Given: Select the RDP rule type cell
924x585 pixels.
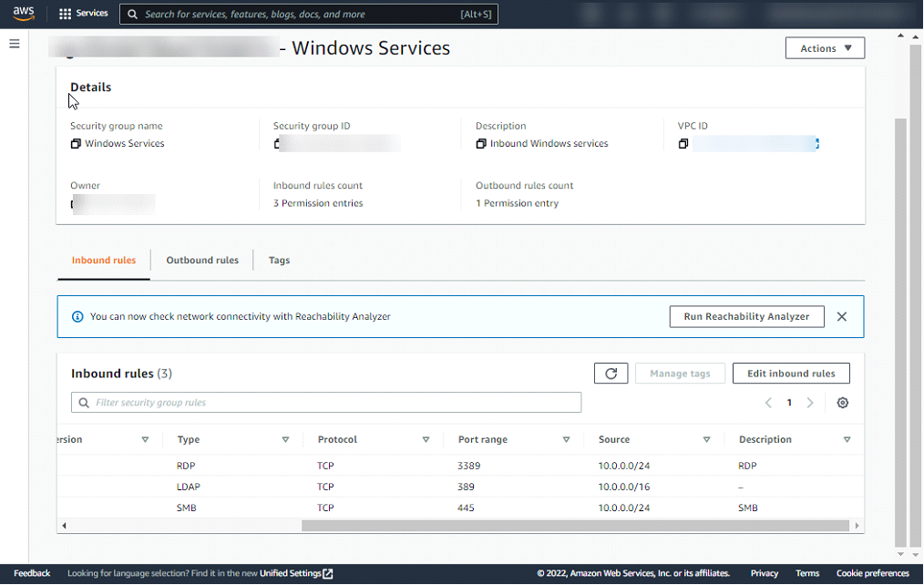Looking at the screenshot, I should click(x=186, y=466).
